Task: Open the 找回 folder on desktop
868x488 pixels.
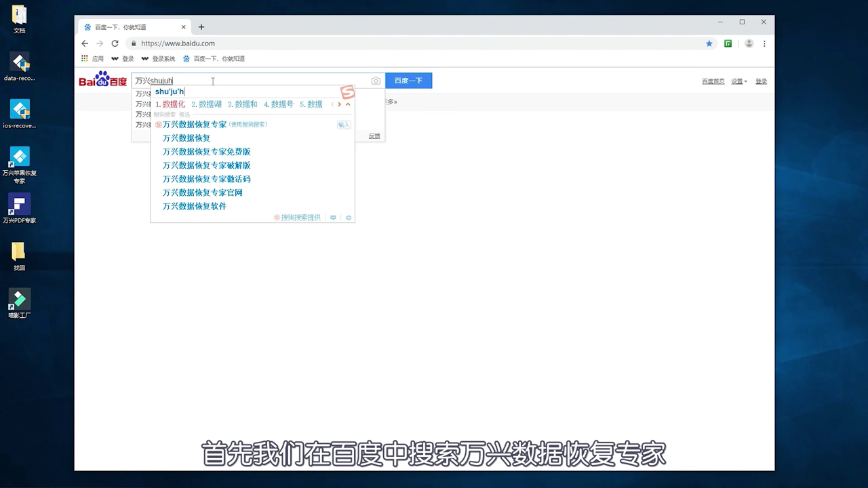Action: (19, 256)
